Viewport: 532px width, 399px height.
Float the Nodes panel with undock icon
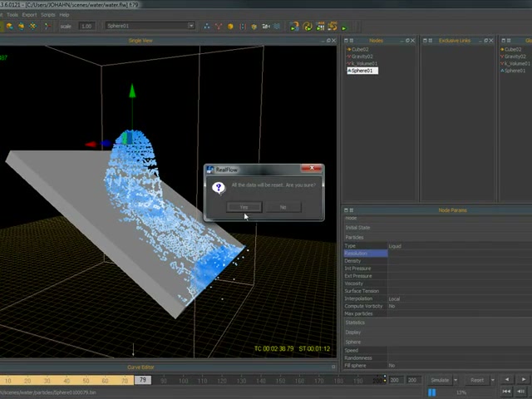coord(407,41)
